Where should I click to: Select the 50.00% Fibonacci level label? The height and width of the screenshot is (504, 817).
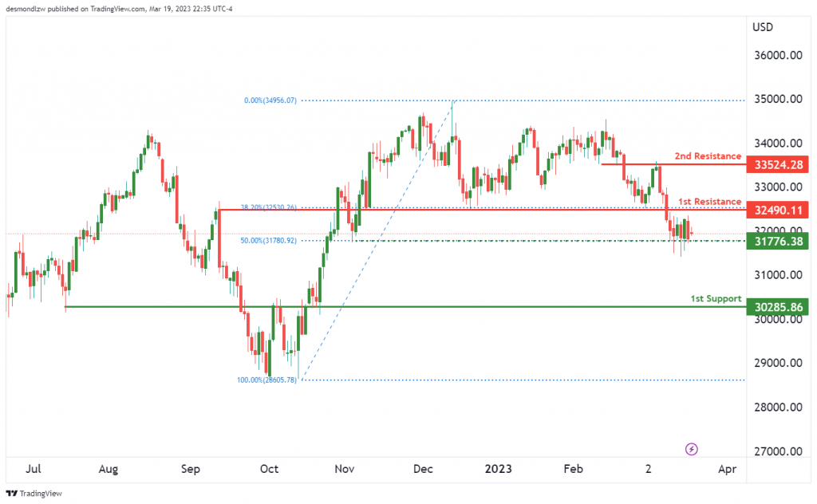(270, 240)
